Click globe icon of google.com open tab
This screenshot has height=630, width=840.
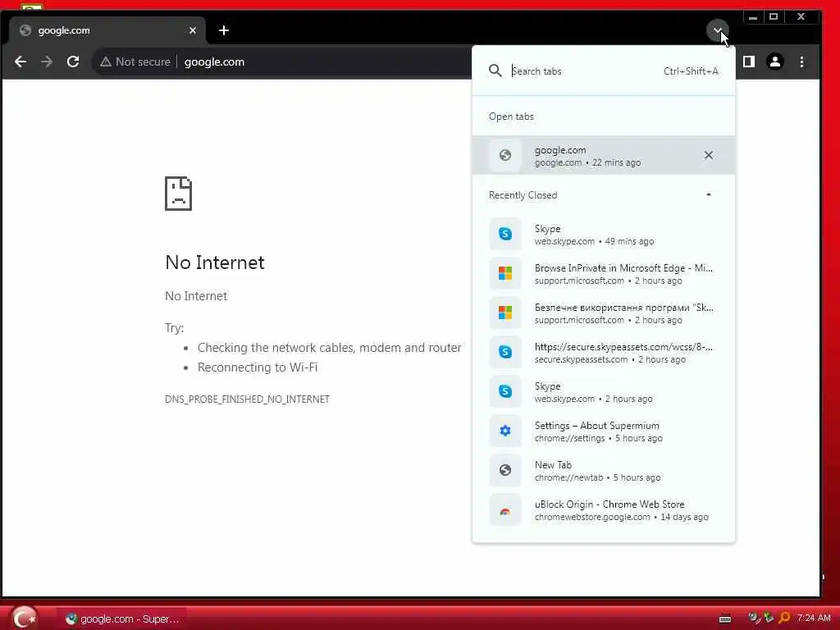[x=504, y=155]
